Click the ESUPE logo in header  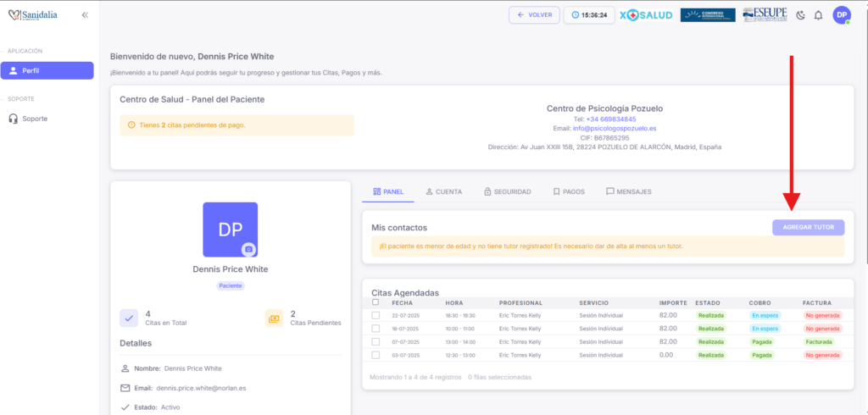tap(764, 15)
